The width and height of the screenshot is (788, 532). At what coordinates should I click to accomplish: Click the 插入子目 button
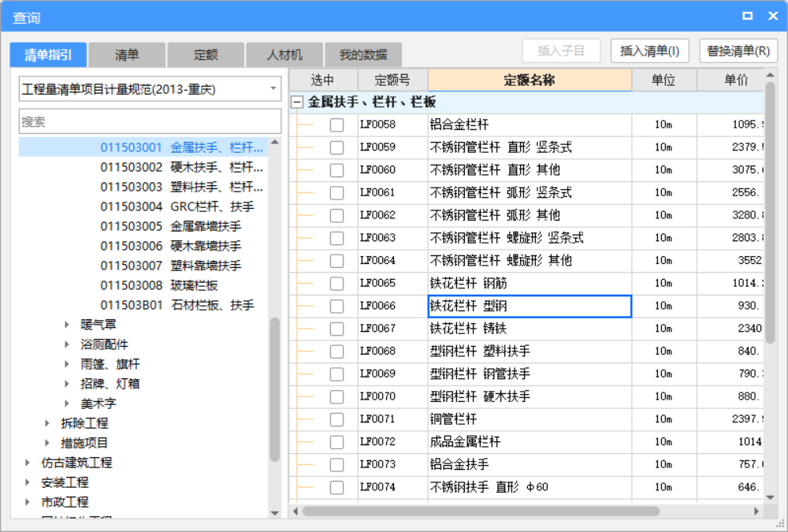pyautogui.click(x=561, y=50)
